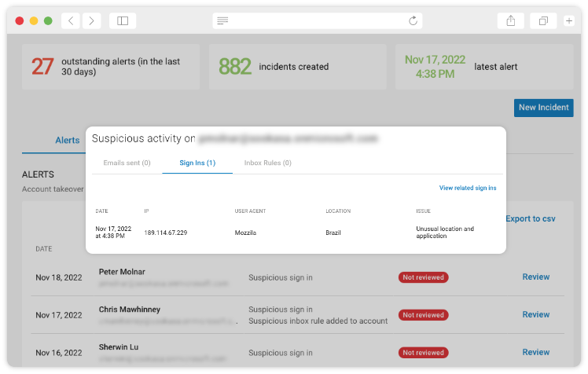Screen dimensions: 588x374
Task: Click the browser forward arrow
Action: tap(92, 21)
